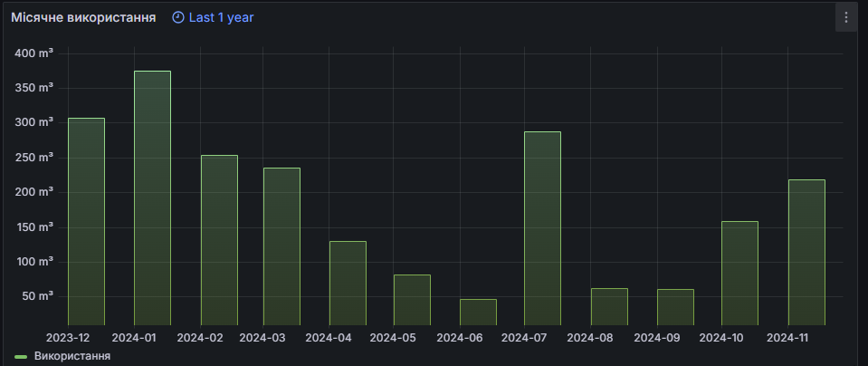Click the clock icon next to Last 1 year
Viewport: 868px width, 366px height.
[x=178, y=18]
